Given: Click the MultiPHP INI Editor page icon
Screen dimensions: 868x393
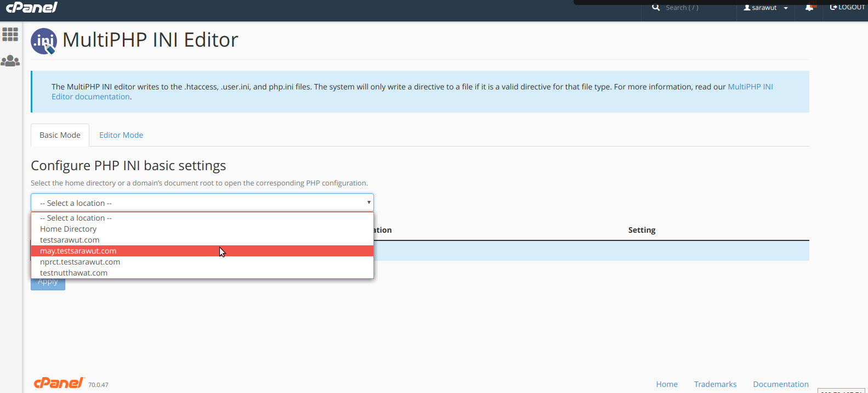Looking at the screenshot, I should pos(44,41).
